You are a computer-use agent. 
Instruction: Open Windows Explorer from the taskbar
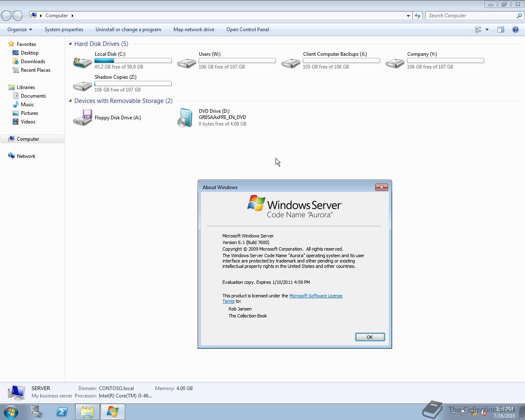pyautogui.click(x=87, y=412)
